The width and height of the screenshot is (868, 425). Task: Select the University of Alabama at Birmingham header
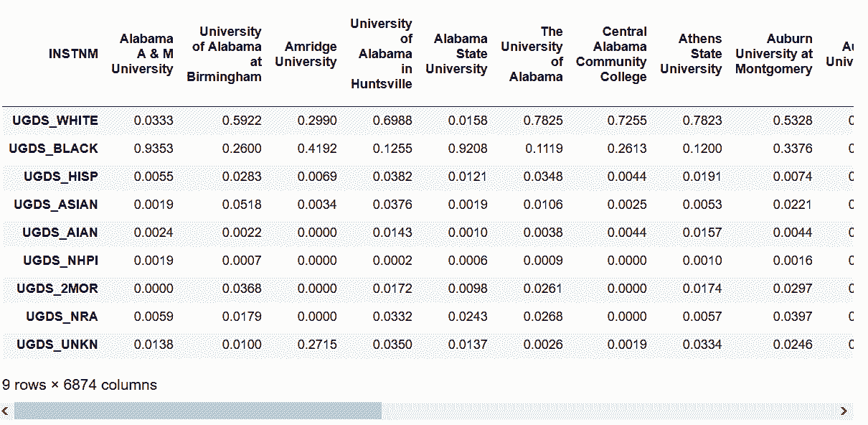pos(224,54)
